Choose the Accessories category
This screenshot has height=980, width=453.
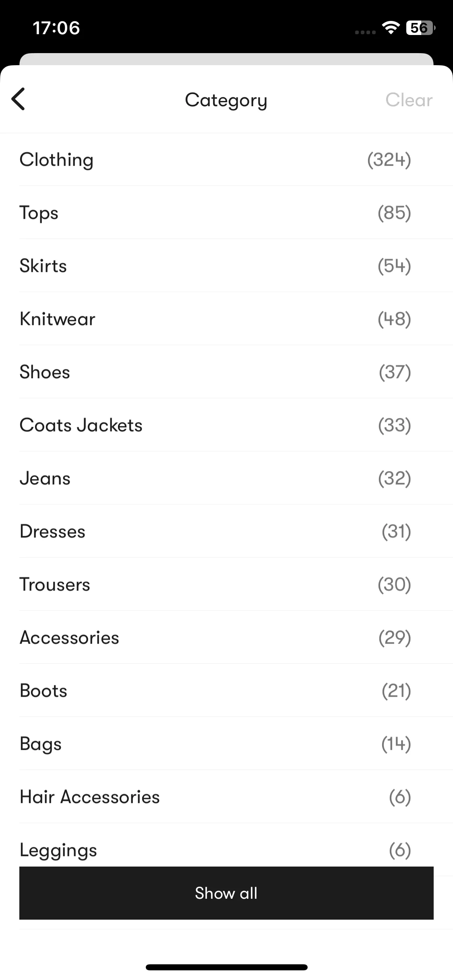pyautogui.click(x=226, y=637)
